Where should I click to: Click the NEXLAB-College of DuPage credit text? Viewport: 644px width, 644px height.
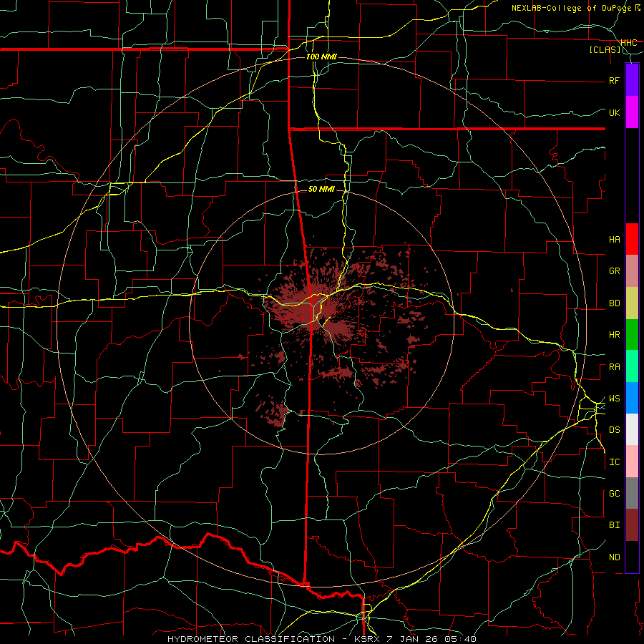(x=572, y=8)
